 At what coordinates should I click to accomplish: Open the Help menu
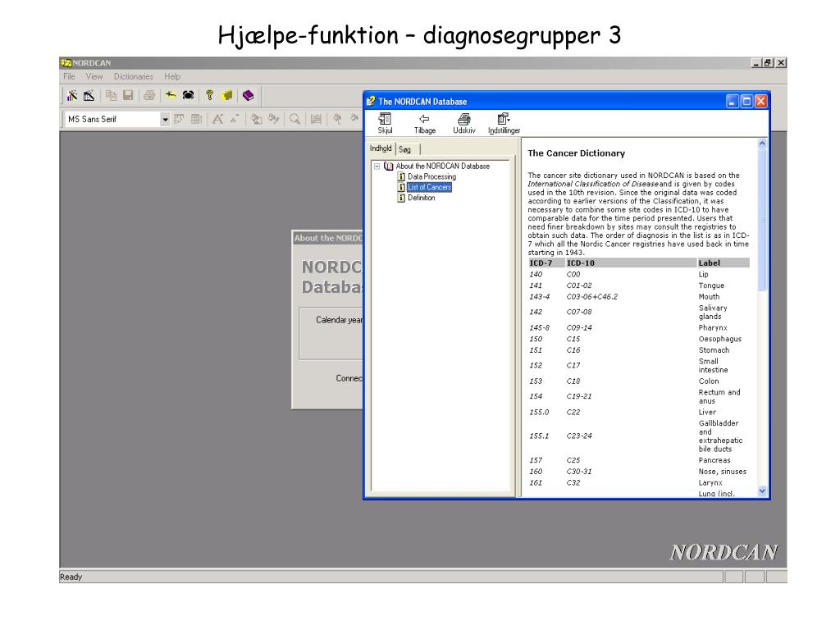(x=172, y=76)
